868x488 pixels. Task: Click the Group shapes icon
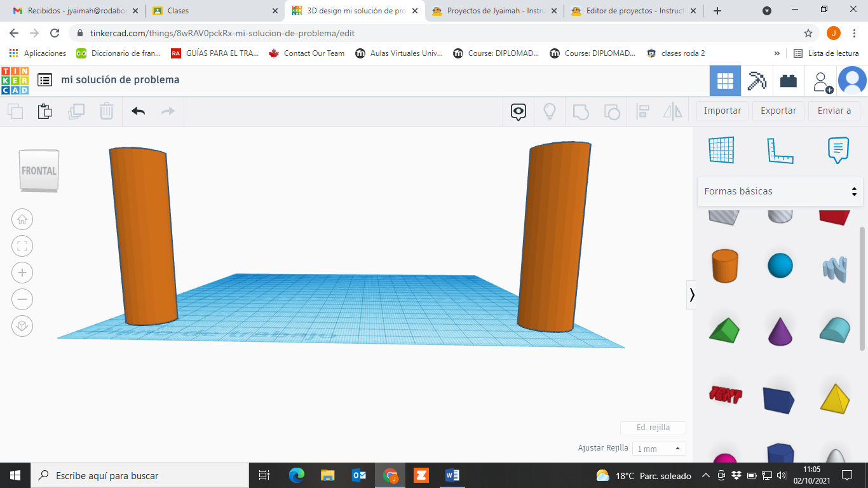pos(580,112)
